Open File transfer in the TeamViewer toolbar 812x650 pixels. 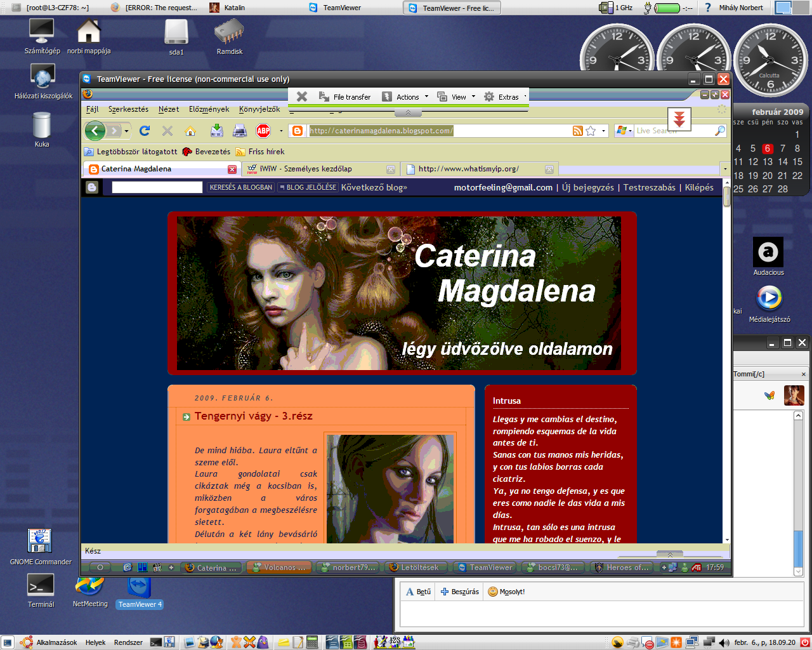coord(344,96)
